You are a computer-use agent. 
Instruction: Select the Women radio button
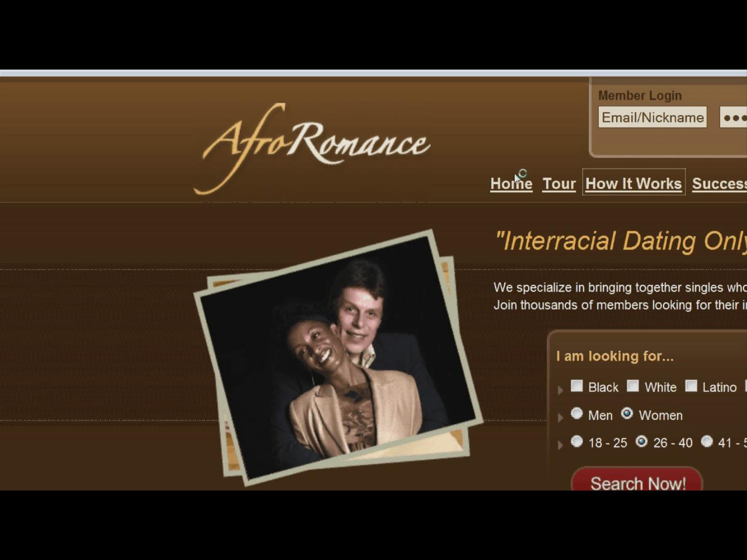pos(627,413)
